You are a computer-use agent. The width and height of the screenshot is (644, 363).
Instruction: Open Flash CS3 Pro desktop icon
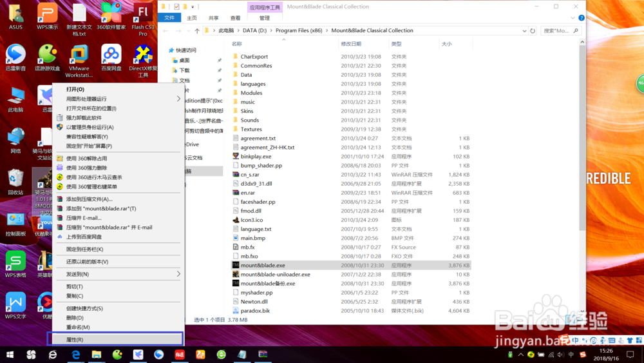click(x=143, y=20)
